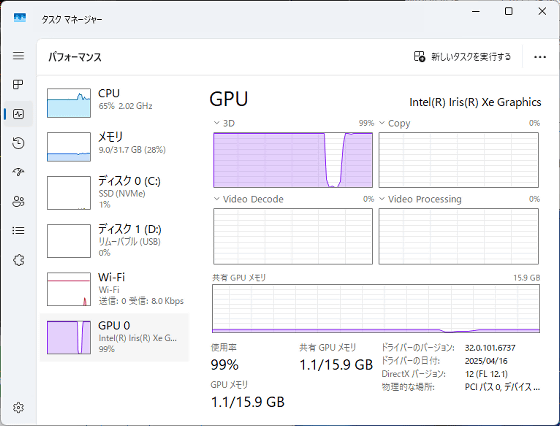Select the Performance page icon
The width and height of the screenshot is (560, 426).
(x=18, y=114)
